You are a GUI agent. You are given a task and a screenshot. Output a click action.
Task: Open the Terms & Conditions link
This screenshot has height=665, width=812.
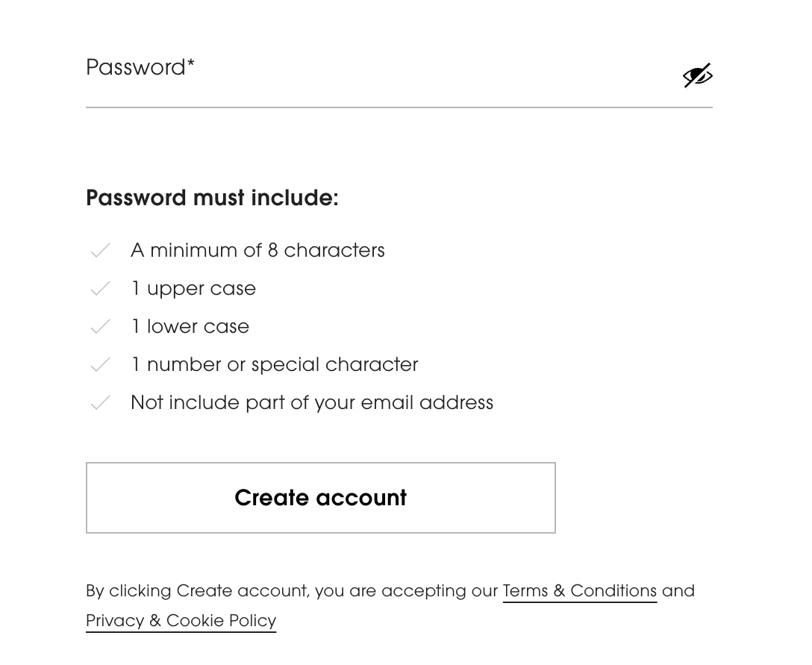click(579, 591)
